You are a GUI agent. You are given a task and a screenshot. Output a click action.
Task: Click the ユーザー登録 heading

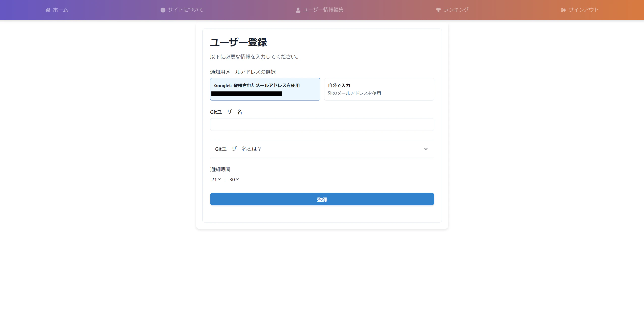239,42
